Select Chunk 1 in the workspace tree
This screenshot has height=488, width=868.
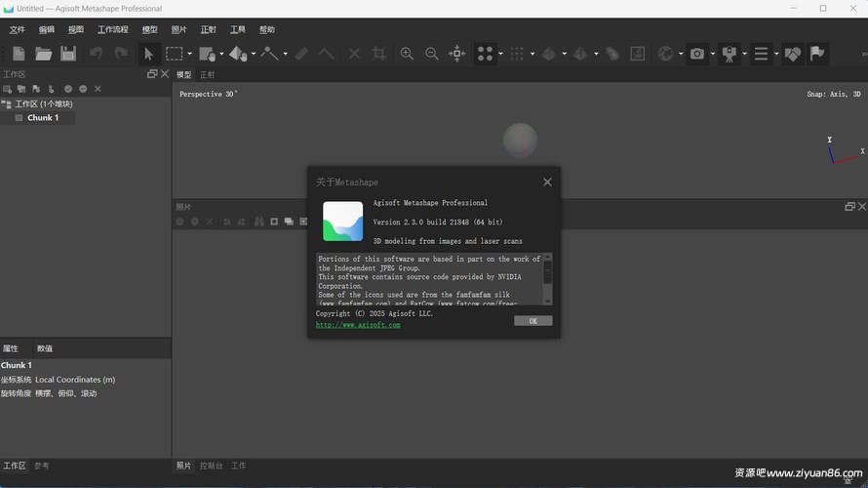pyautogui.click(x=42, y=117)
